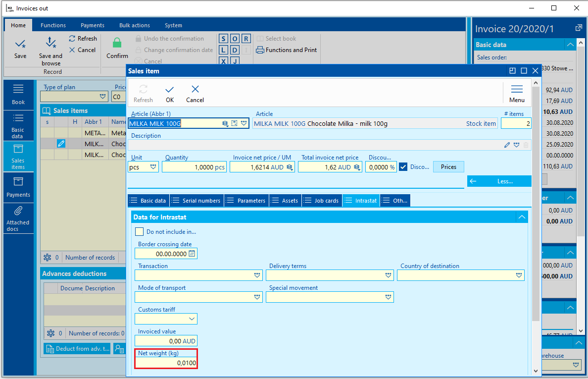Switch to the Payments ribbon tab
This screenshot has width=588, height=379.
[92, 25]
